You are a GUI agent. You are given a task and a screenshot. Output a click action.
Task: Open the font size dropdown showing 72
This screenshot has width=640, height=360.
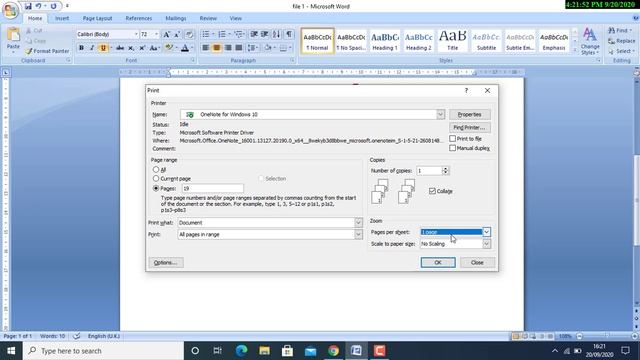(x=156, y=34)
